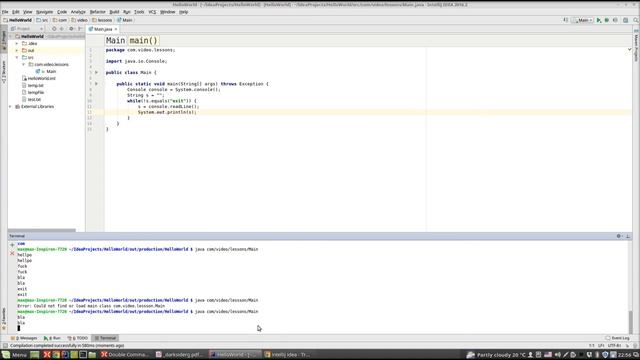Viewport: 640px width, 360px height.
Task: Place cursor on System.out.println line
Action: point(167,112)
